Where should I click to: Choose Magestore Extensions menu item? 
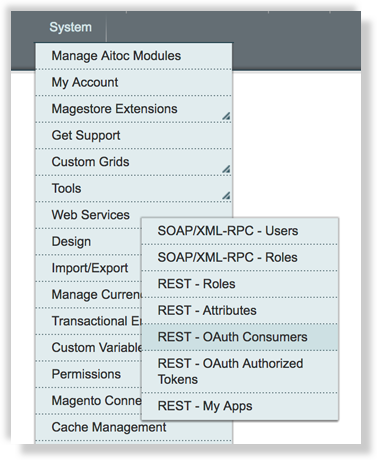(134, 109)
